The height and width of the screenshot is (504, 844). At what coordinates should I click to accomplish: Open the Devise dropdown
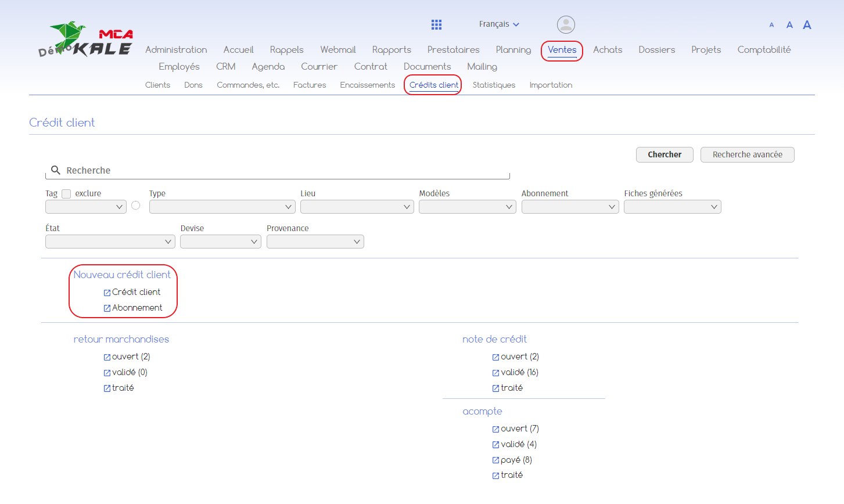point(220,242)
